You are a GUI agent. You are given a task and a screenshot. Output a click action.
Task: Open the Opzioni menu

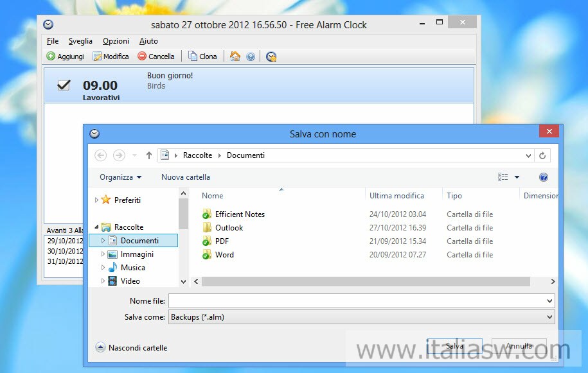pyautogui.click(x=116, y=41)
